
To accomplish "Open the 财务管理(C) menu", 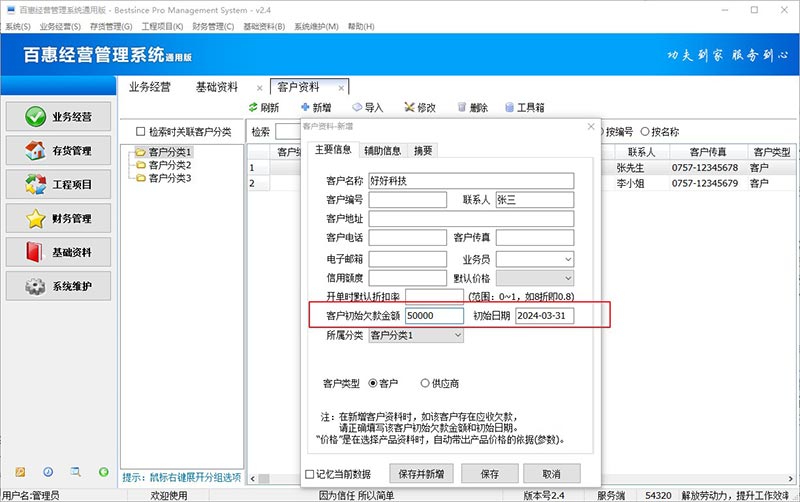I will (213, 27).
